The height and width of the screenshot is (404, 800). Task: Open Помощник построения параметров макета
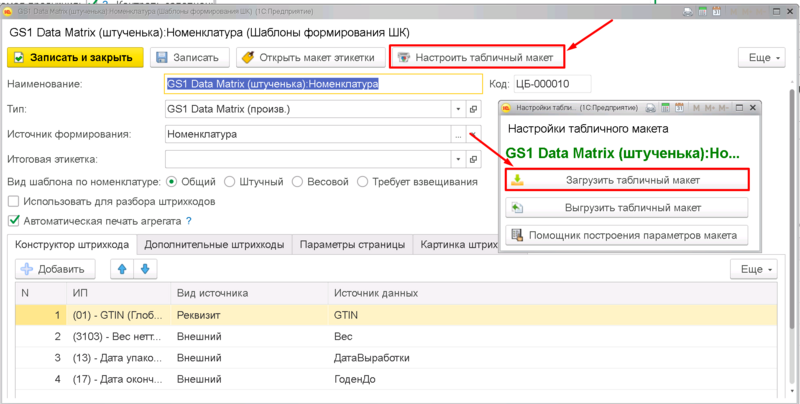[x=627, y=236]
